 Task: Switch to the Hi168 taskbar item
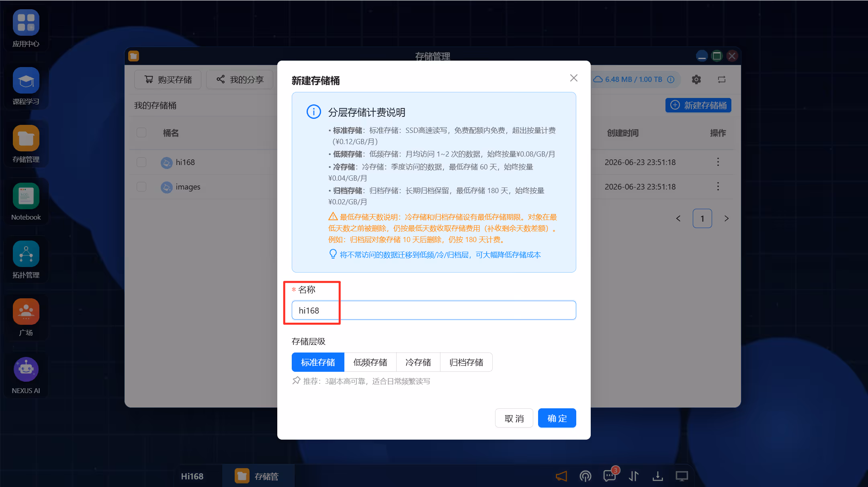192,476
